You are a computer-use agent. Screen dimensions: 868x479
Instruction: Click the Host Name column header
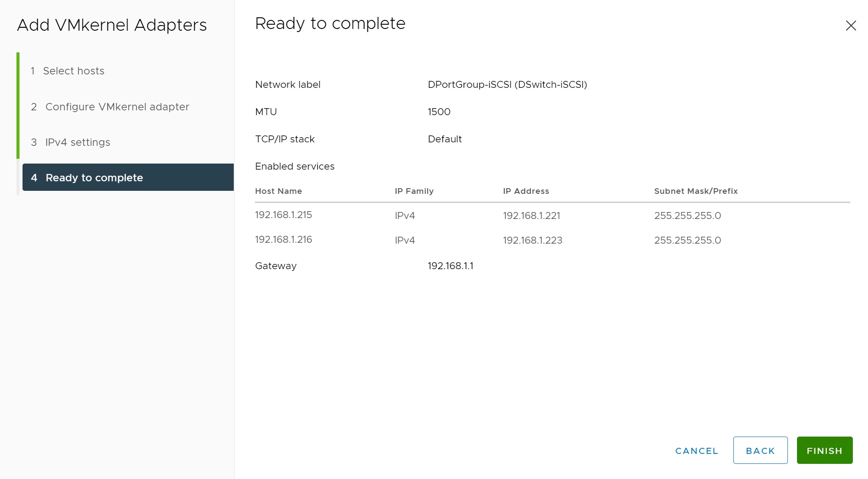278,191
